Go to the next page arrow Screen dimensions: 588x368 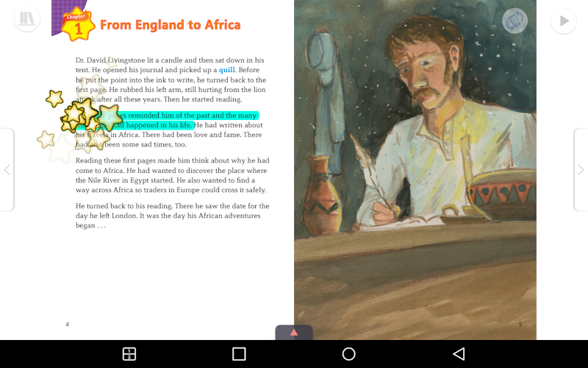tap(581, 170)
